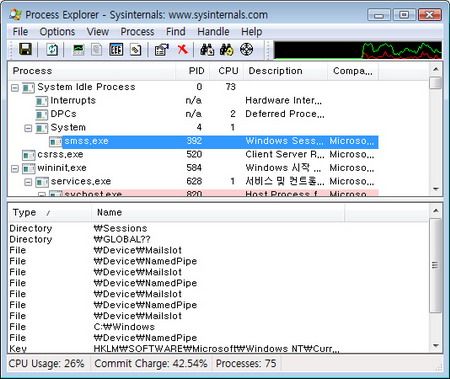The height and width of the screenshot is (379, 450).
Task: Open the Process menu
Action: click(x=137, y=32)
